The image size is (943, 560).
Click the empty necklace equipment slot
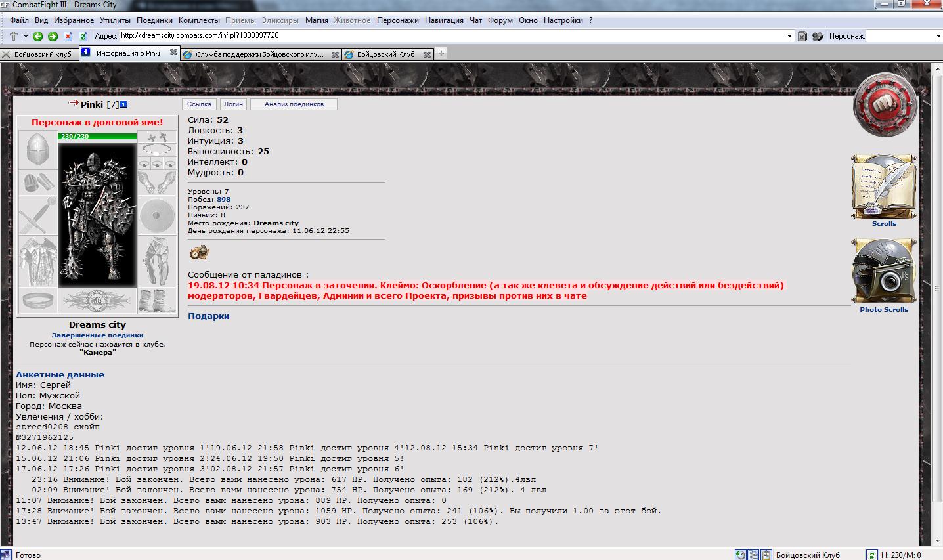[157, 150]
